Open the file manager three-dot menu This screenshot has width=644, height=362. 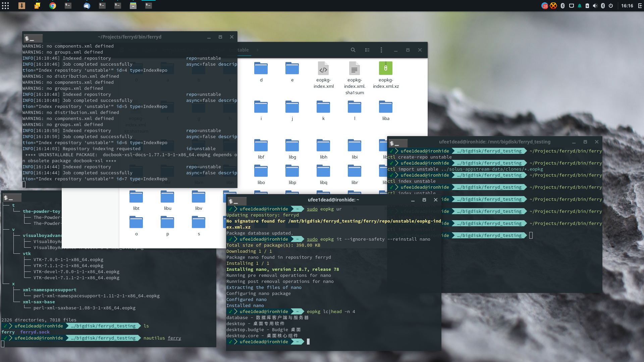[381, 50]
